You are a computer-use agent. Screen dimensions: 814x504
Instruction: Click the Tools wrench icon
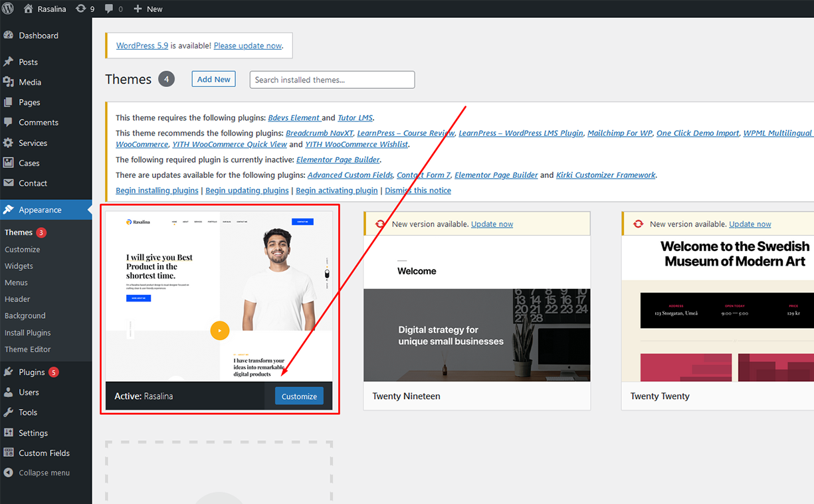(9, 412)
